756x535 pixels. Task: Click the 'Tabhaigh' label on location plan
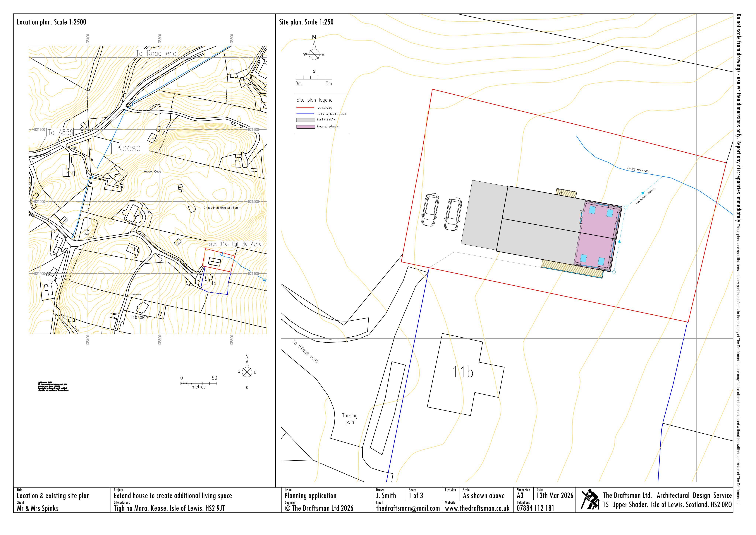click(139, 317)
